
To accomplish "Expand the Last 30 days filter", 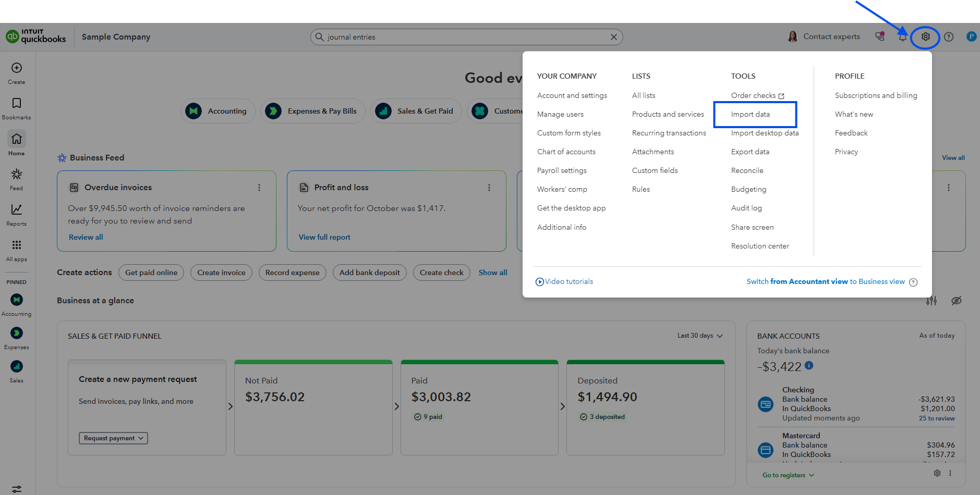I will coord(699,336).
